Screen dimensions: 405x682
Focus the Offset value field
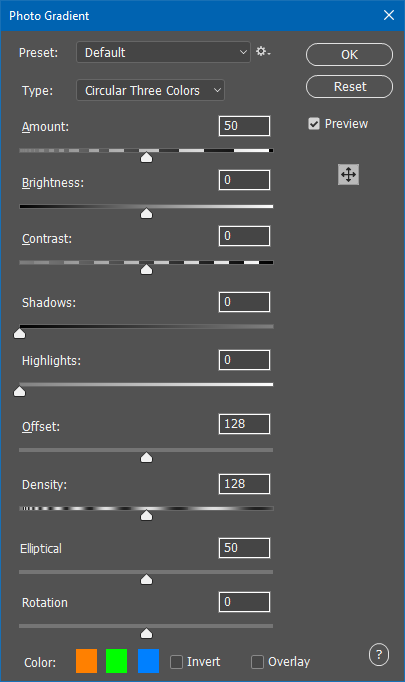(244, 424)
